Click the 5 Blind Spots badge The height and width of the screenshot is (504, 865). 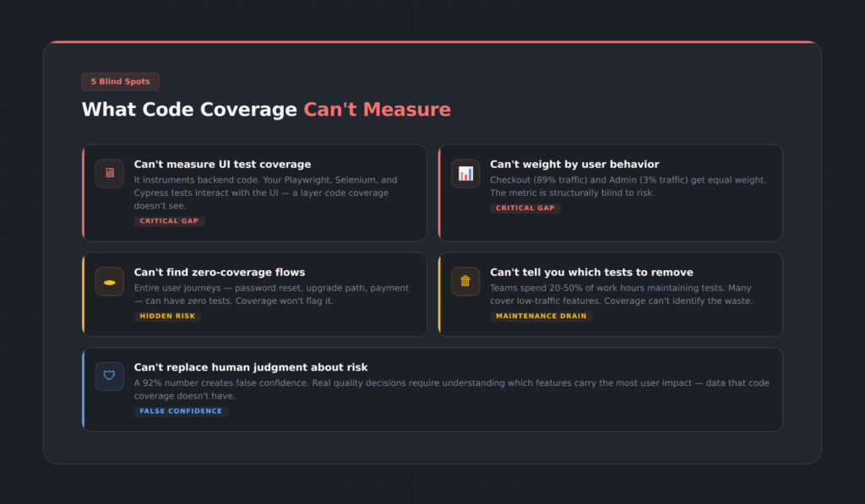[x=120, y=81]
